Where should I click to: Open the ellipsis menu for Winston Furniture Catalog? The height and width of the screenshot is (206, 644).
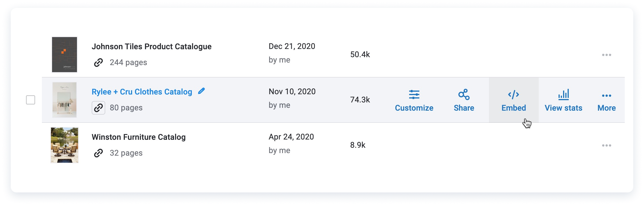point(606,145)
